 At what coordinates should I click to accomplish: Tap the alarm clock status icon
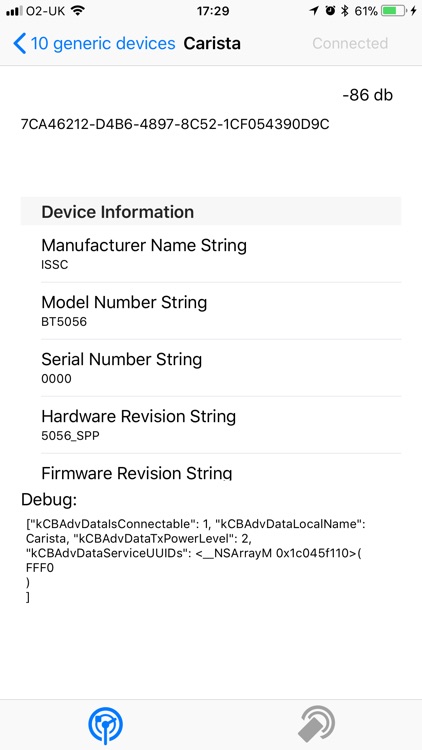click(330, 11)
